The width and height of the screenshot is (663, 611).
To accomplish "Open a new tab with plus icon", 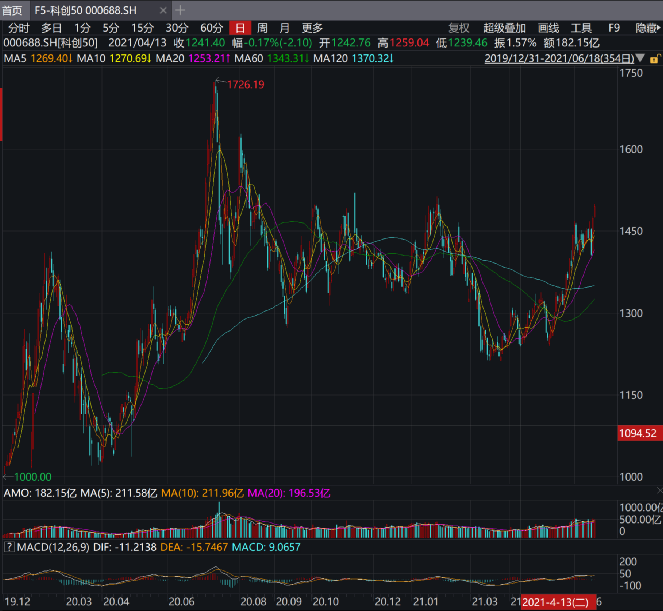I will click(x=181, y=9).
